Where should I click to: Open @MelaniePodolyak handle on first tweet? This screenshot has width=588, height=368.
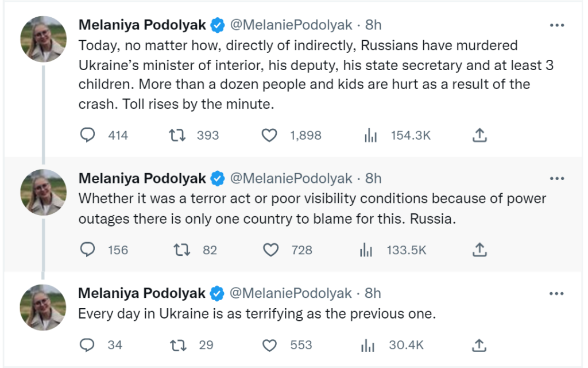point(291,25)
